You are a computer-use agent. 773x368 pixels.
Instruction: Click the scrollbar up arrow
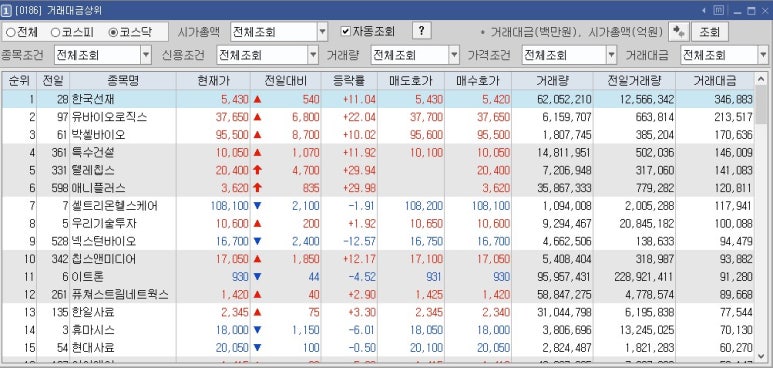click(x=761, y=79)
